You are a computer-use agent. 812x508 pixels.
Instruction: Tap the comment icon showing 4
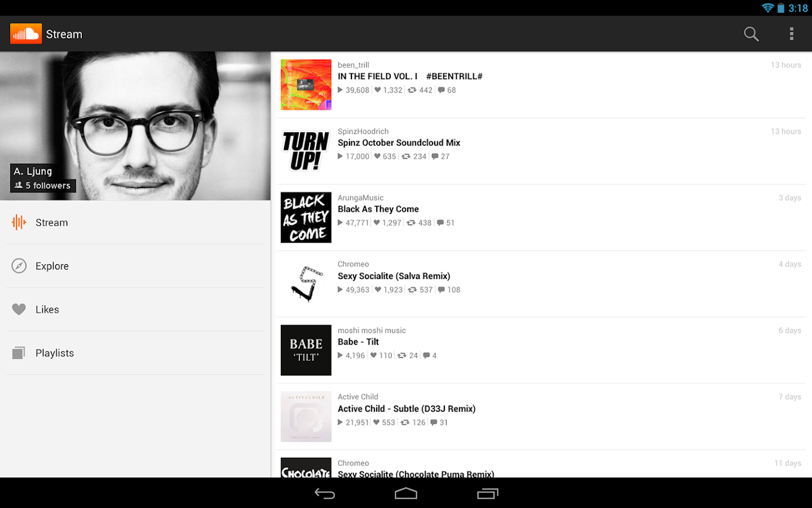(x=427, y=355)
